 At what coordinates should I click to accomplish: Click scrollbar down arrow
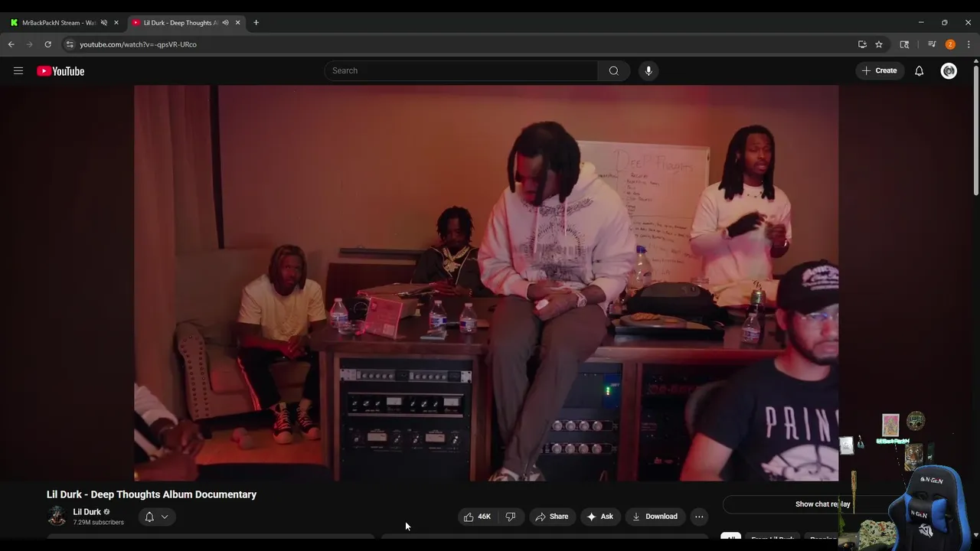tap(975, 535)
